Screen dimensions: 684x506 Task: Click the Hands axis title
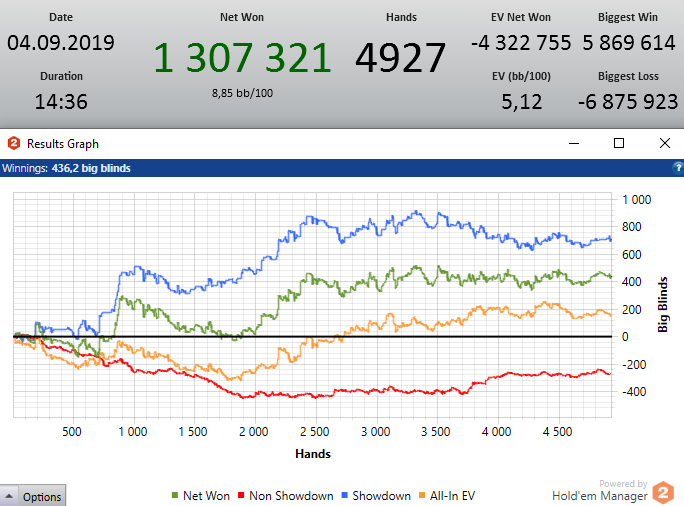tap(313, 454)
